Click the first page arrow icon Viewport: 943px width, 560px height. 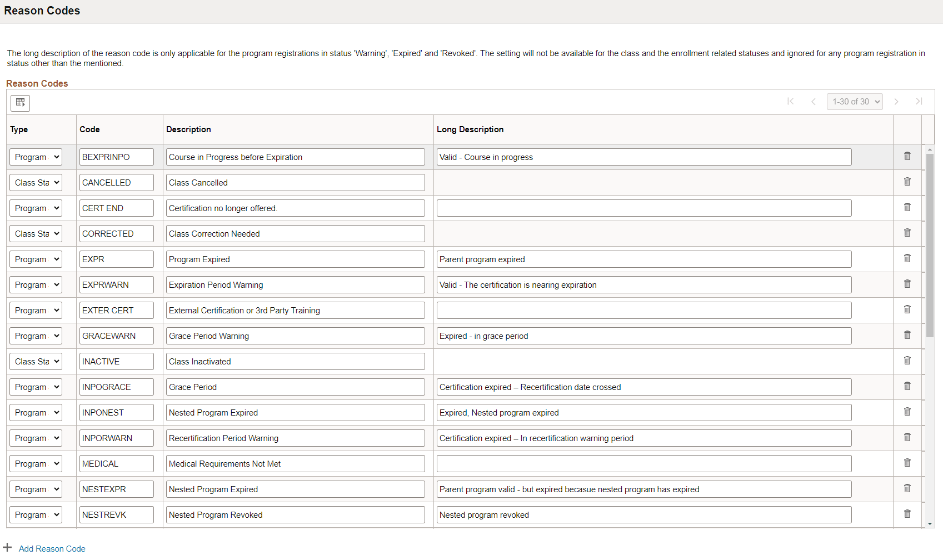pos(790,101)
